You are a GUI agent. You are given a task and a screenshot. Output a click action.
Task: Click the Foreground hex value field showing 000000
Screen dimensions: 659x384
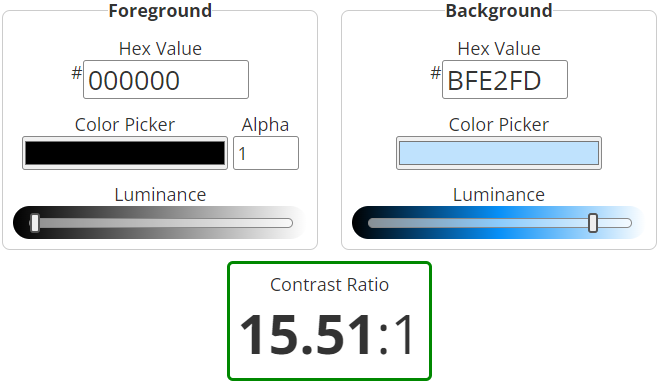pyautogui.click(x=166, y=80)
